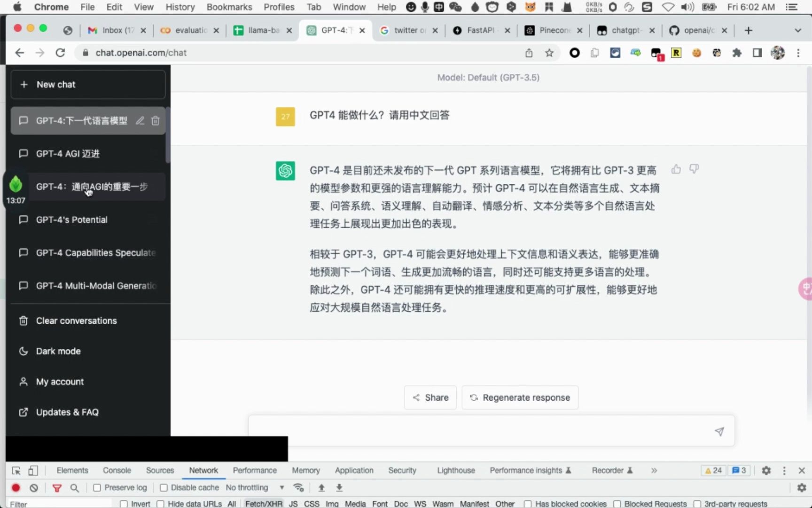Open the GPT-4 AGI 迈进 chat
The image size is (812, 508).
(x=88, y=154)
